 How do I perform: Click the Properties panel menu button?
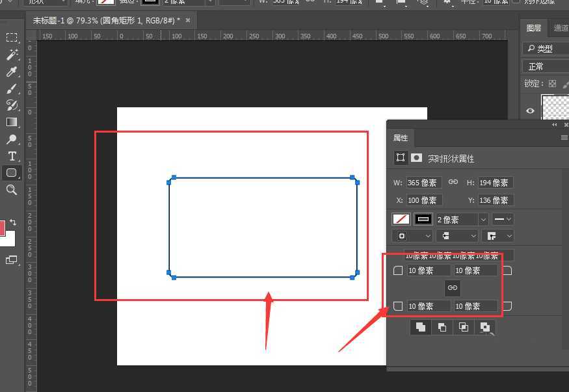(x=563, y=137)
